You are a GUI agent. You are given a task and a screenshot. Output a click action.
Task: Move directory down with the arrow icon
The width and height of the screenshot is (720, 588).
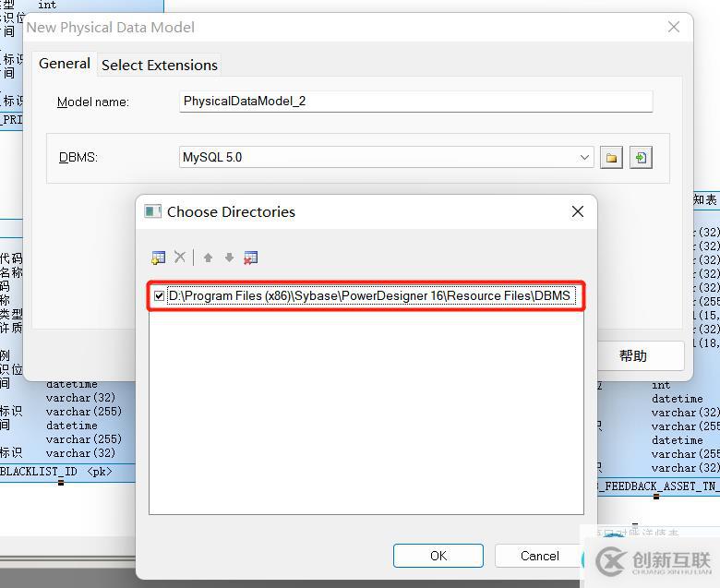pyautogui.click(x=229, y=258)
